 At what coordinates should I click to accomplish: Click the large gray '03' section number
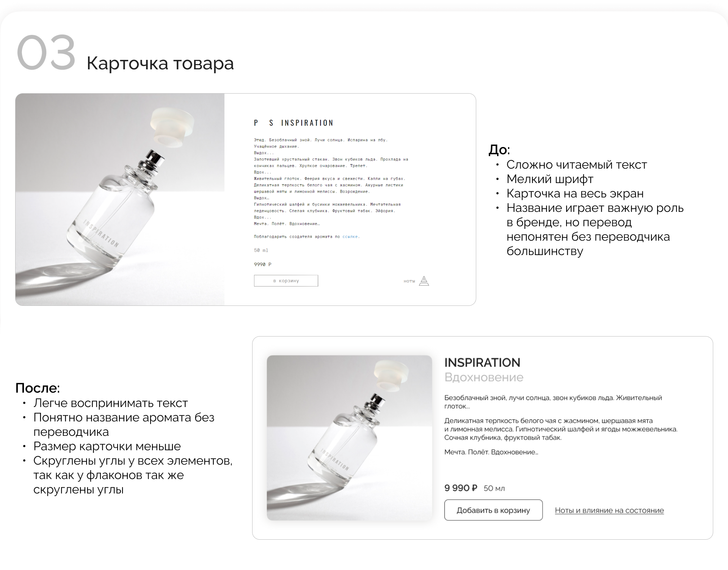pos(46,52)
